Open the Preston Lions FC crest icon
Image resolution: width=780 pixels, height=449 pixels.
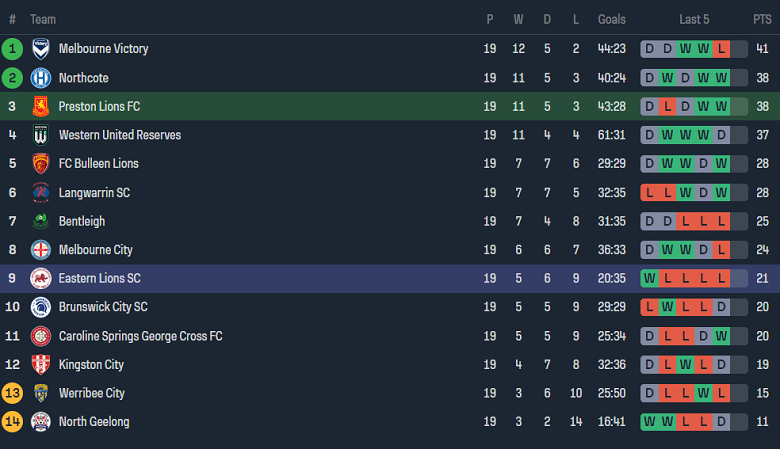tap(41, 106)
